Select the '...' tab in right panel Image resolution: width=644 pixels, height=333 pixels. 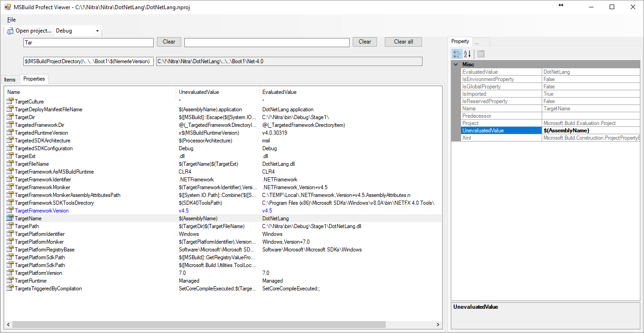[481, 42]
